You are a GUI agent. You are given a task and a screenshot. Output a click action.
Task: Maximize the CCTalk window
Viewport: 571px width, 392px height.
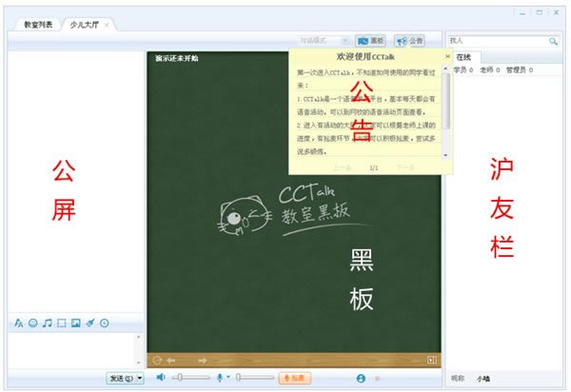pos(540,12)
